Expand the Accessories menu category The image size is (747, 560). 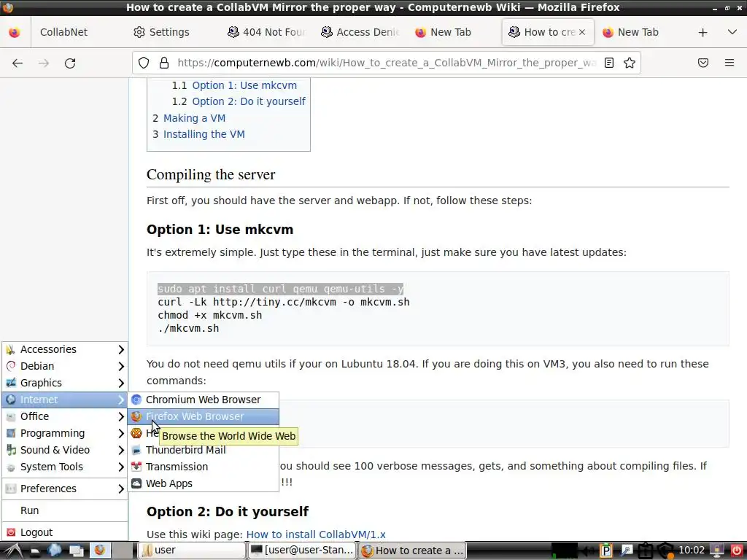[x=65, y=349]
